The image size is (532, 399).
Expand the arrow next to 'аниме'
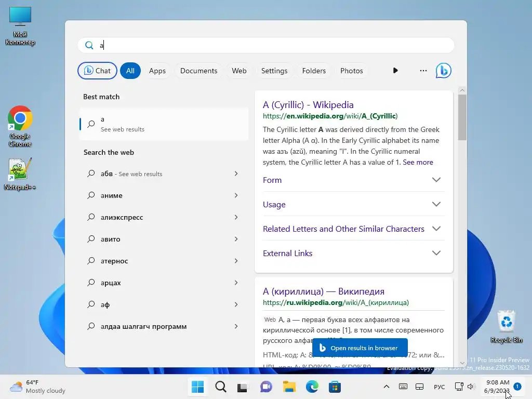(236, 195)
